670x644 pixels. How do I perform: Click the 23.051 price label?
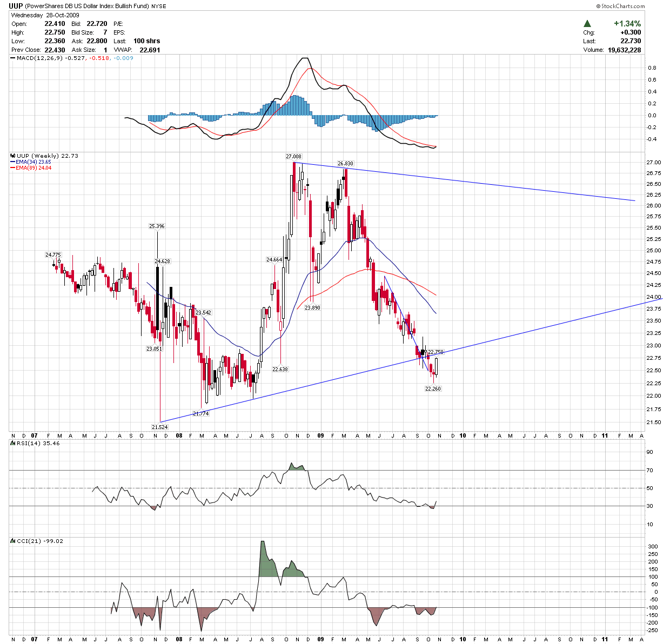tap(154, 349)
